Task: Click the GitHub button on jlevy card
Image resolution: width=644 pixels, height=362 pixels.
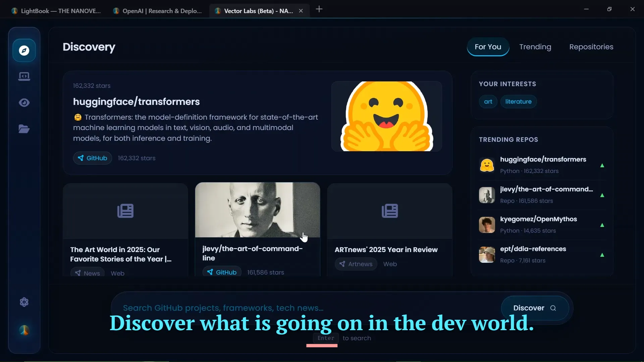Action: point(222,272)
